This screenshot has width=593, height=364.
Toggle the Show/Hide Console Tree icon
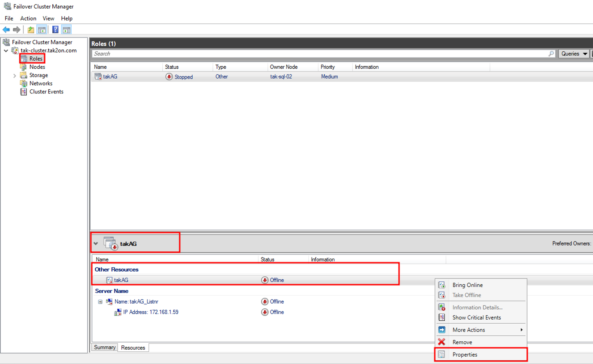point(42,30)
